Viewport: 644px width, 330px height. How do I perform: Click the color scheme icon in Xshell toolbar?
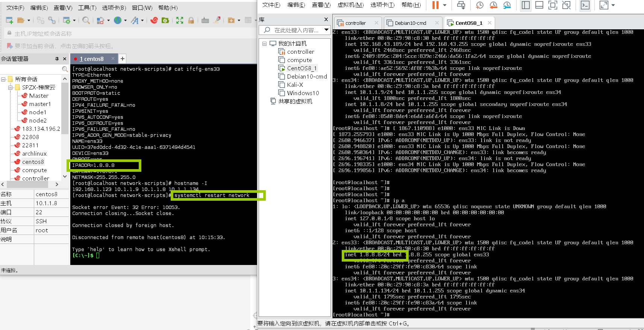pos(100,20)
